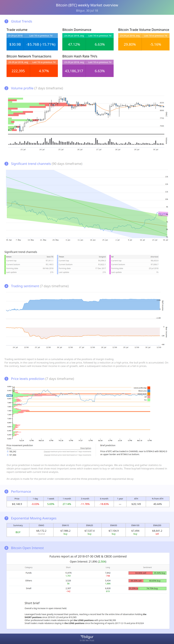The width and height of the screenshot is (174, 644).
Task: Open the Bitcoin Open Interest heading
Action: click(x=27, y=548)
